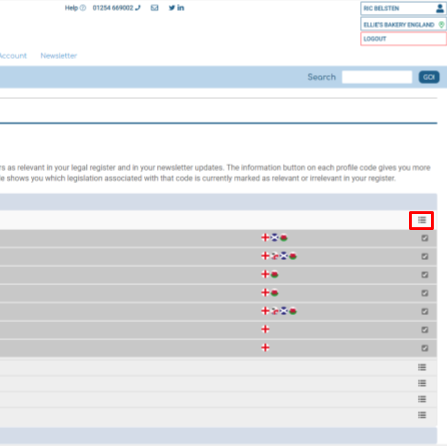The height and width of the screenshot is (448, 447).
Task: Open the Account menu item
Action: [13, 56]
